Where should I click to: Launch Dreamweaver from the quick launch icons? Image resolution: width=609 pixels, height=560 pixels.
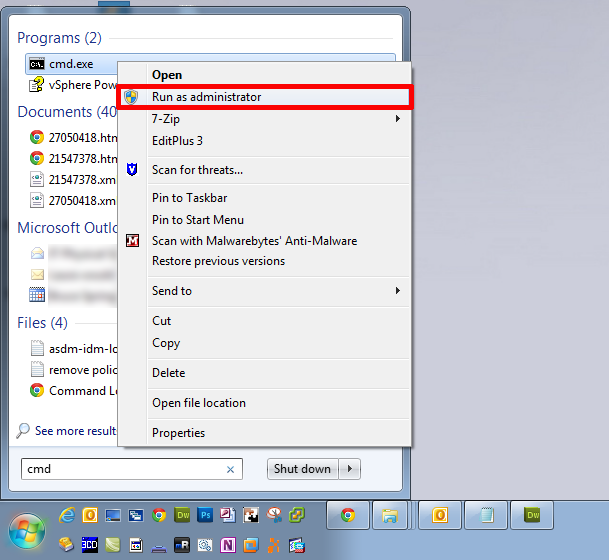pos(182,515)
